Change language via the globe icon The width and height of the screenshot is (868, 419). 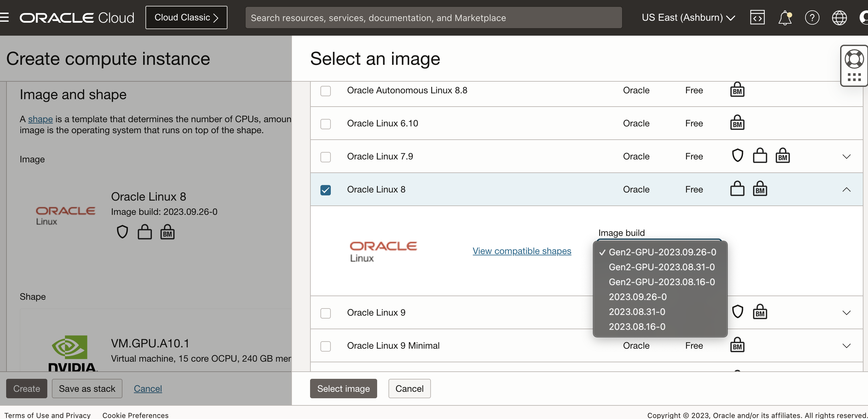(839, 17)
